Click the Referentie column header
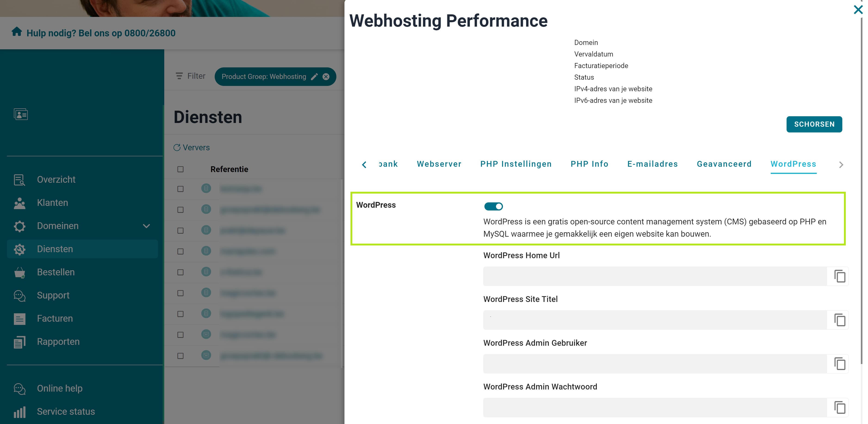Screen dimensions: 868x424 (x=229, y=169)
